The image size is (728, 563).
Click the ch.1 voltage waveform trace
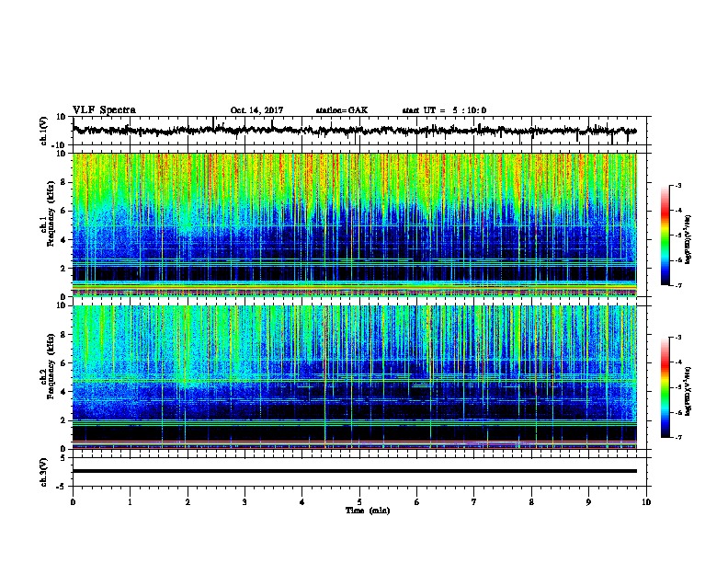[x=354, y=131]
